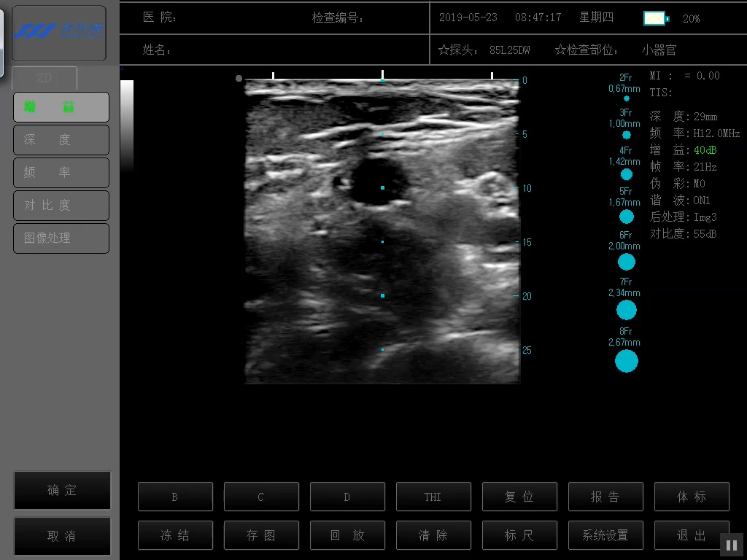Select the 8Fr 2.67mm catheter size circle
The image size is (747, 560).
[x=626, y=361]
